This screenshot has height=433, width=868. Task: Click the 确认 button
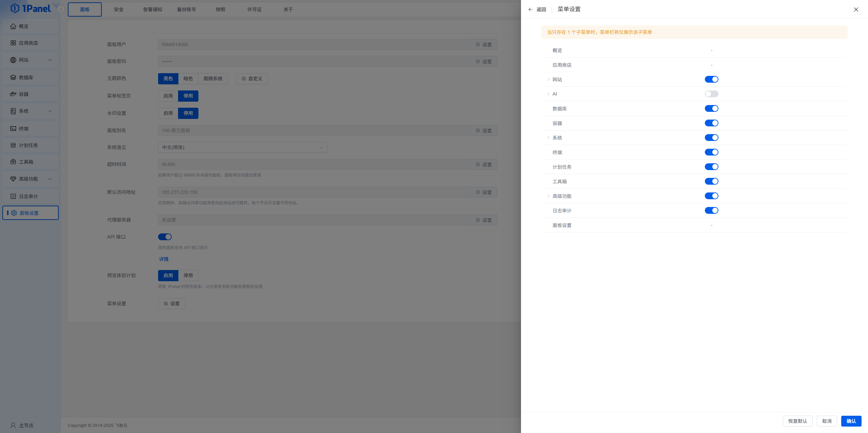coord(851,421)
